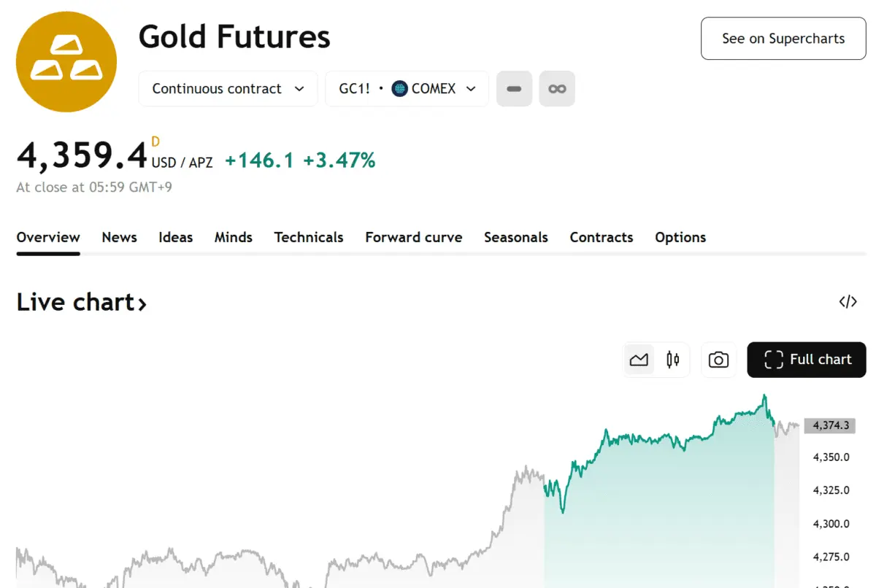876x588 pixels.
Task: Click the D delayed data indicator
Action: pos(155,142)
